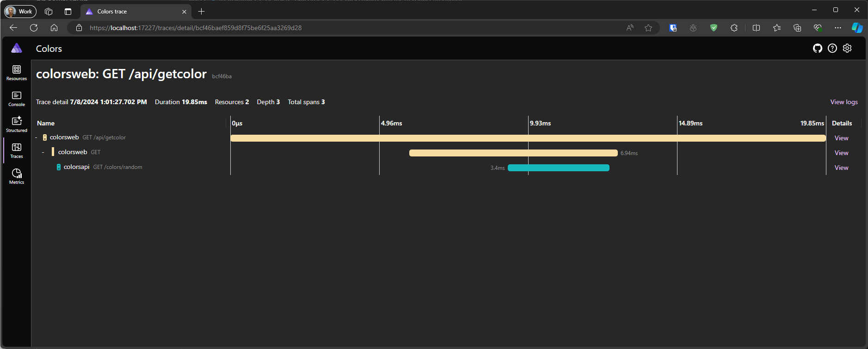
Task: Click the 6.94ms colorsweb span bar
Action: coord(513,153)
